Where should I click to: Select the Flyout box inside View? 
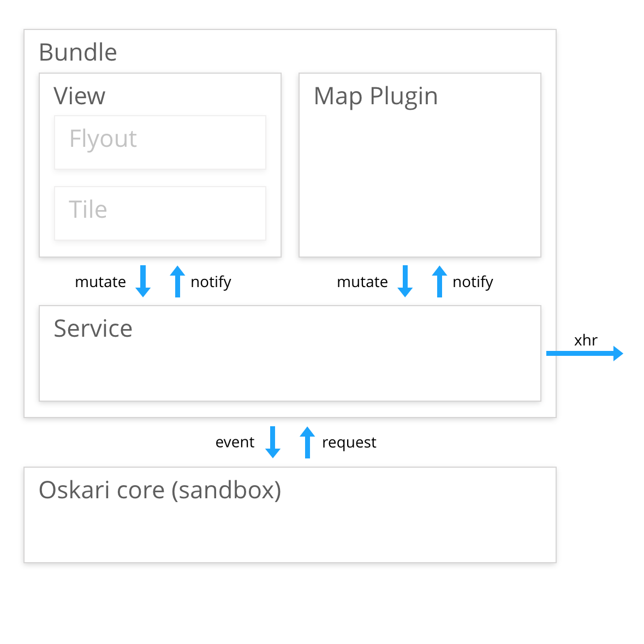point(160,142)
